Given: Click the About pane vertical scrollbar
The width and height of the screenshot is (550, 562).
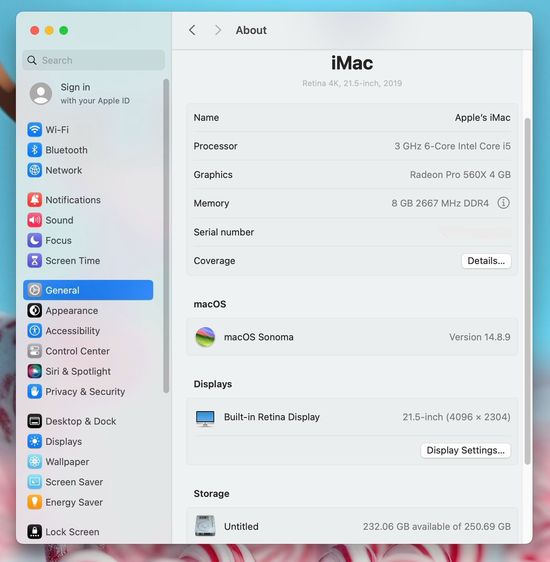Looking at the screenshot, I should (527, 291).
